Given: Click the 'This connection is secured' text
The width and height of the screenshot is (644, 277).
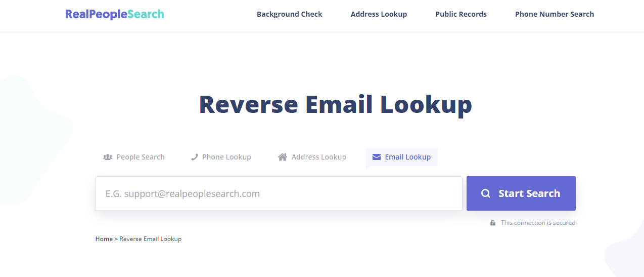Looking at the screenshot, I should (538, 223).
